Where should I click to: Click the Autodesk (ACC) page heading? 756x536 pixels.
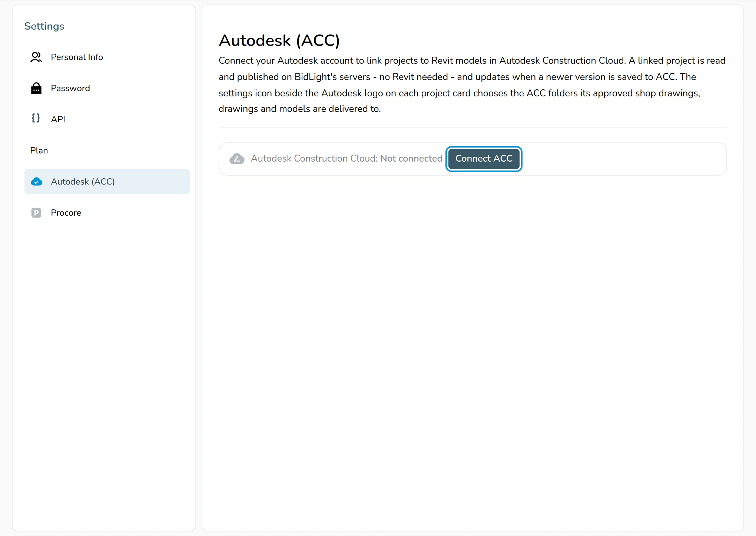coord(279,40)
